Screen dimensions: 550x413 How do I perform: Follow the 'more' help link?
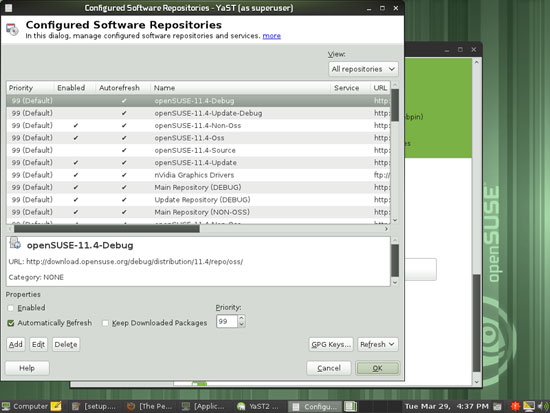[271, 36]
